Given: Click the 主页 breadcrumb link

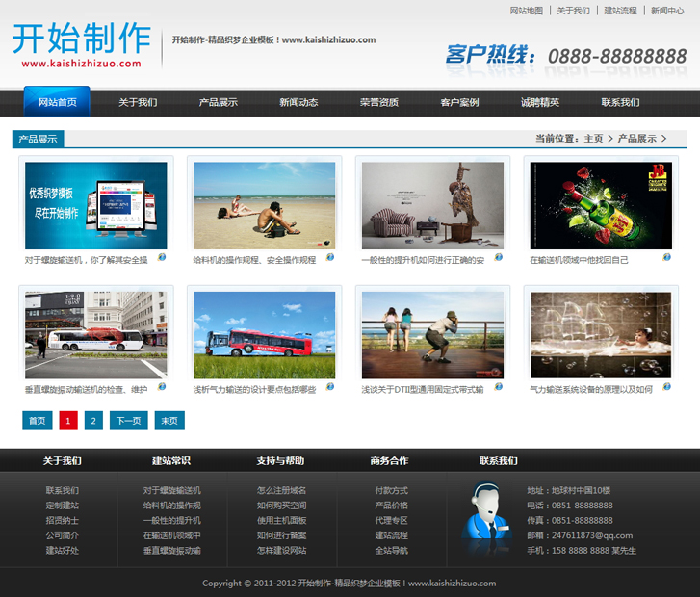Looking at the screenshot, I should [593, 139].
